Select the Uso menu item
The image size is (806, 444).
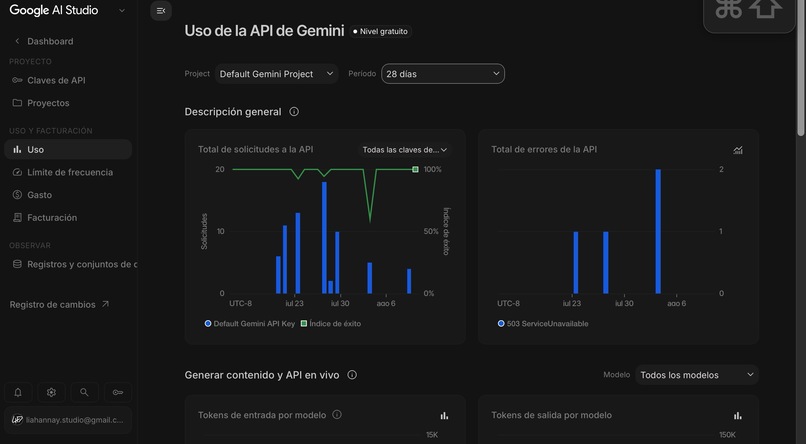pyautogui.click(x=68, y=150)
